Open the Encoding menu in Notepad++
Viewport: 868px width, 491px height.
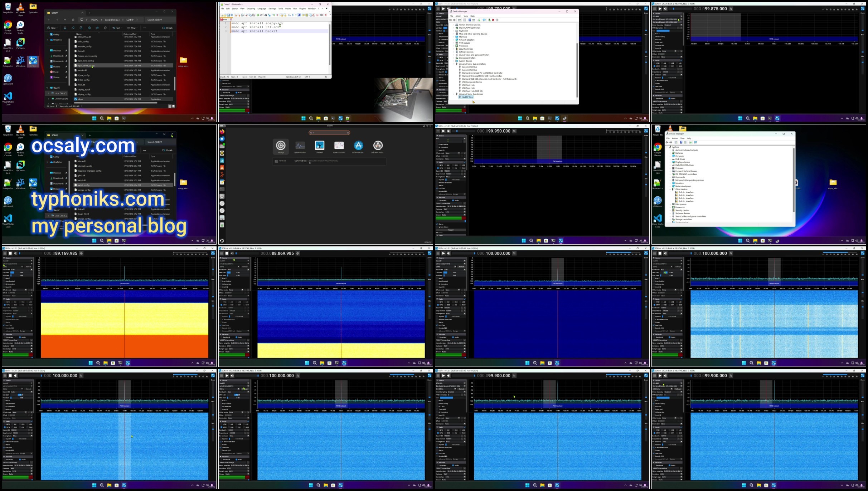click(x=251, y=9)
